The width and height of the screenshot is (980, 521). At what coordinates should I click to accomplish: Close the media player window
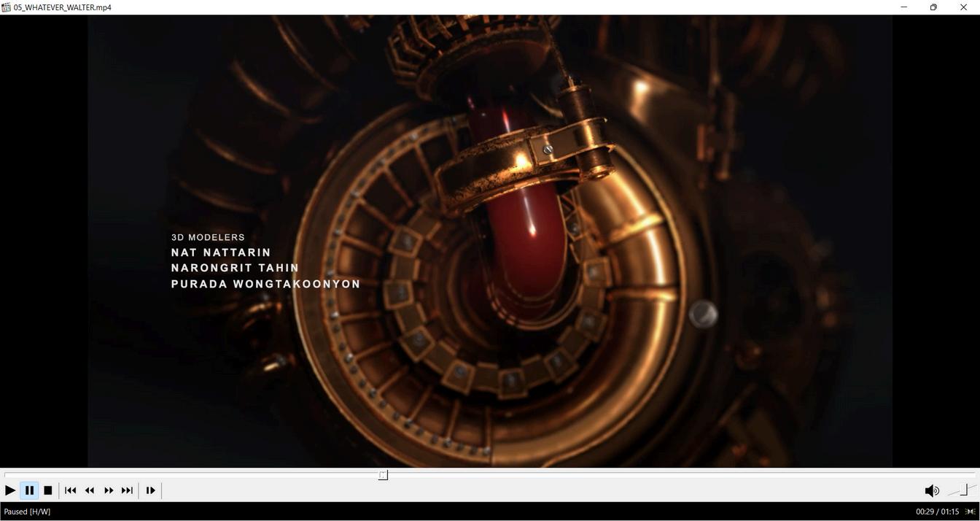963,7
